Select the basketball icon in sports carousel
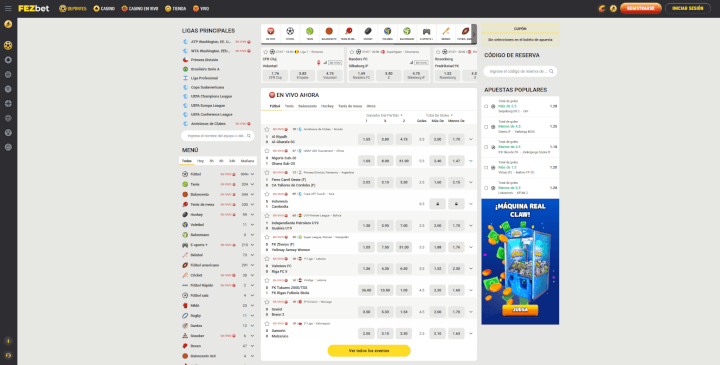This screenshot has width=720, height=365. point(329,31)
